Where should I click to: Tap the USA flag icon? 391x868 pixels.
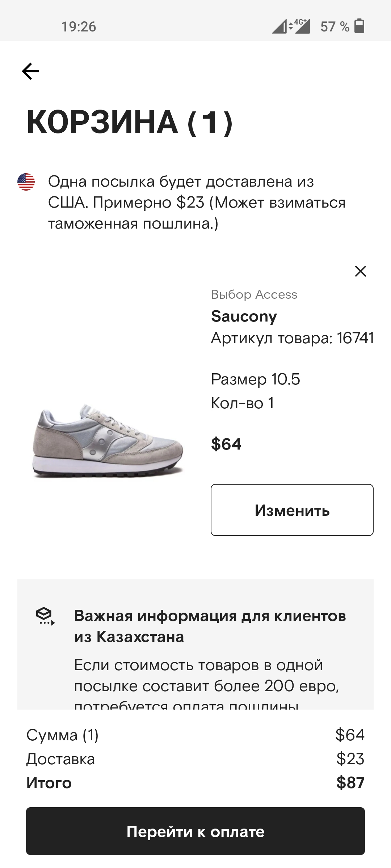(26, 182)
